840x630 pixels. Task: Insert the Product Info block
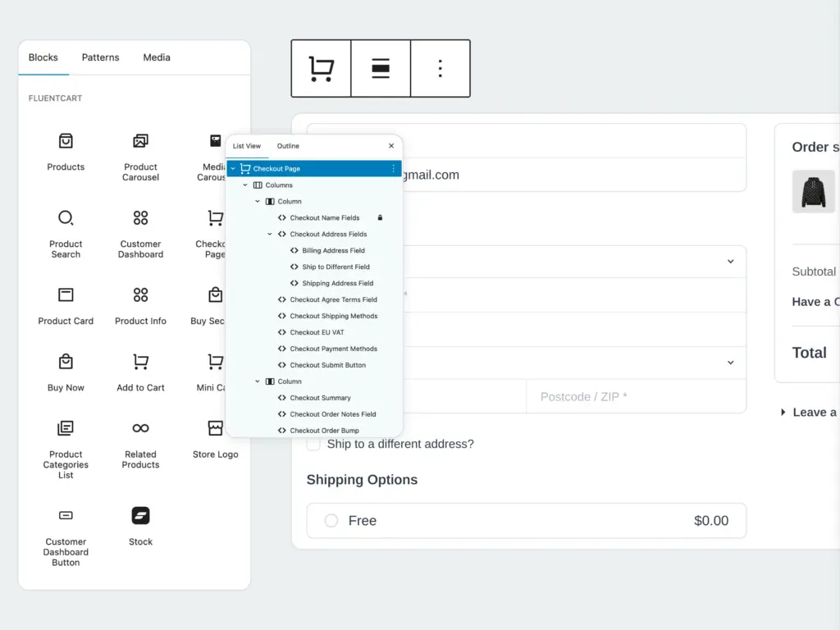(140, 306)
